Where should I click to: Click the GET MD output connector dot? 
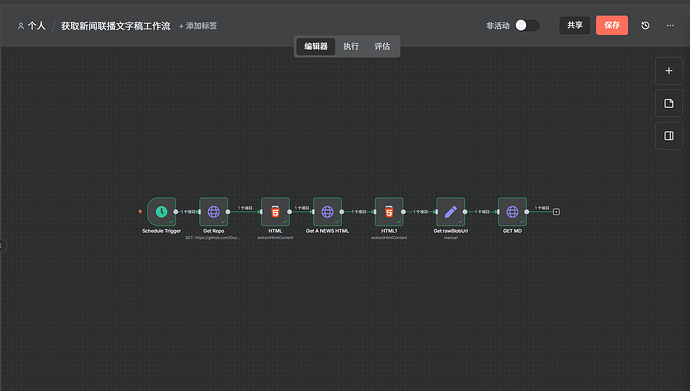[x=527, y=212]
